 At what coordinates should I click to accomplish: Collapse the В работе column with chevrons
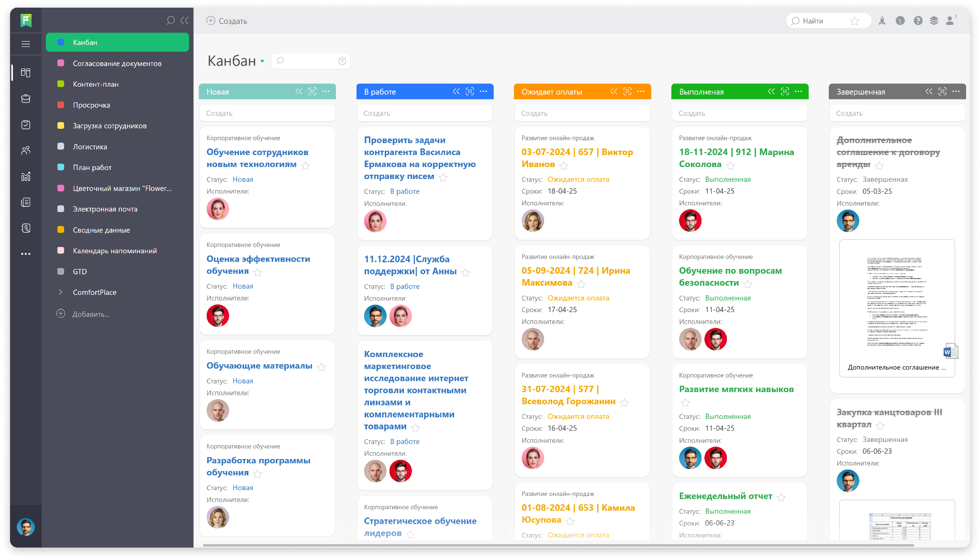456,91
